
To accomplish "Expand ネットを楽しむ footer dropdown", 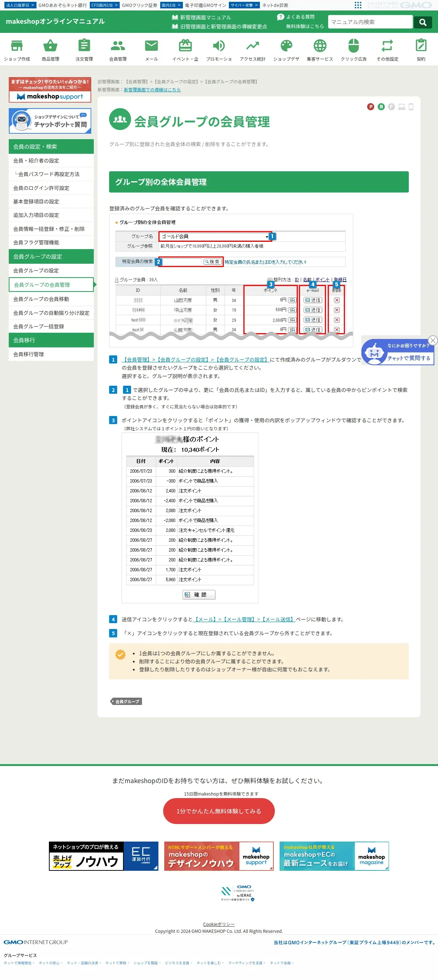I will click(210, 963).
